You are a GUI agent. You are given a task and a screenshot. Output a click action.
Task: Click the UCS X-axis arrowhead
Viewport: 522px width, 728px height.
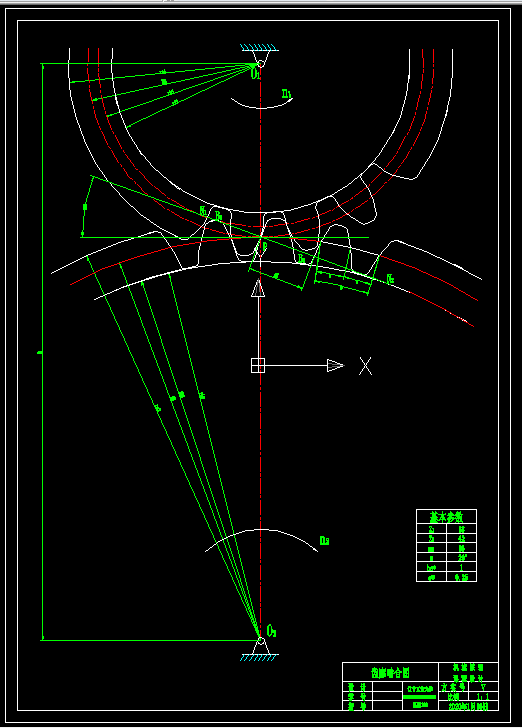pyautogui.click(x=335, y=365)
